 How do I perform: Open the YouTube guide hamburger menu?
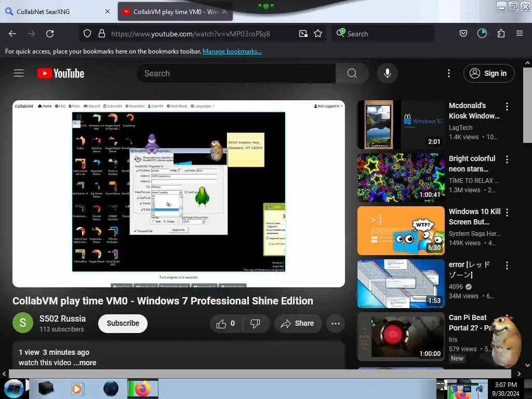[x=19, y=73]
